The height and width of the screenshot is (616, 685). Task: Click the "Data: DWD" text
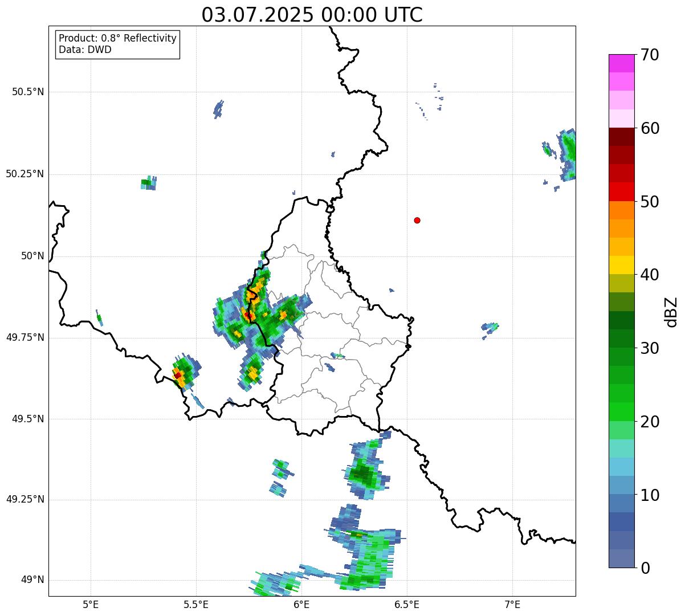[x=85, y=50]
